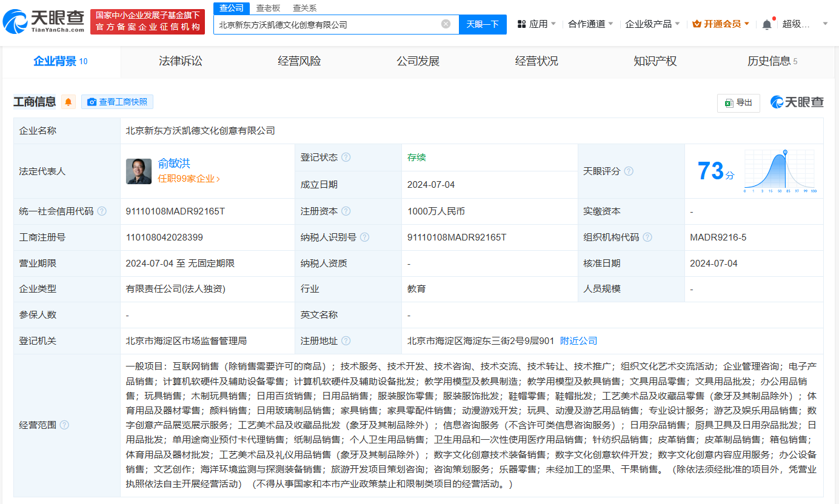Select the 查老板 search tab
839x504 pixels.
(x=268, y=8)
